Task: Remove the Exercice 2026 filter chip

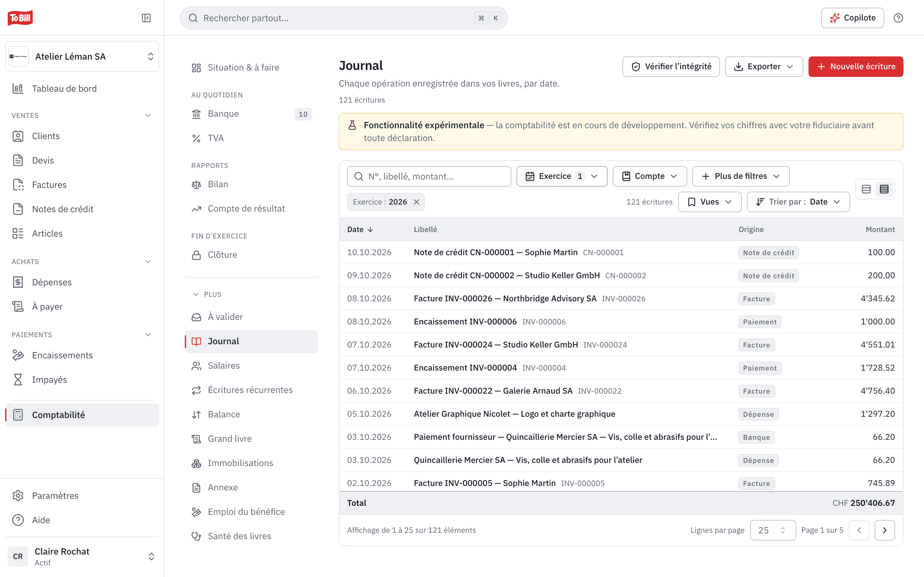Action: 416,202
